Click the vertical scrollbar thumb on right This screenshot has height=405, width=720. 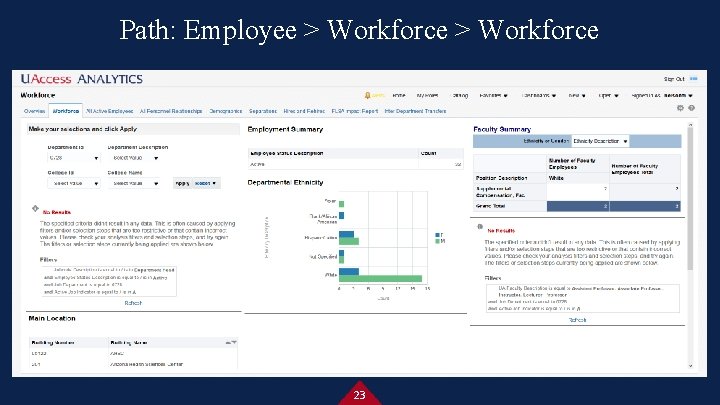[690, 198]
